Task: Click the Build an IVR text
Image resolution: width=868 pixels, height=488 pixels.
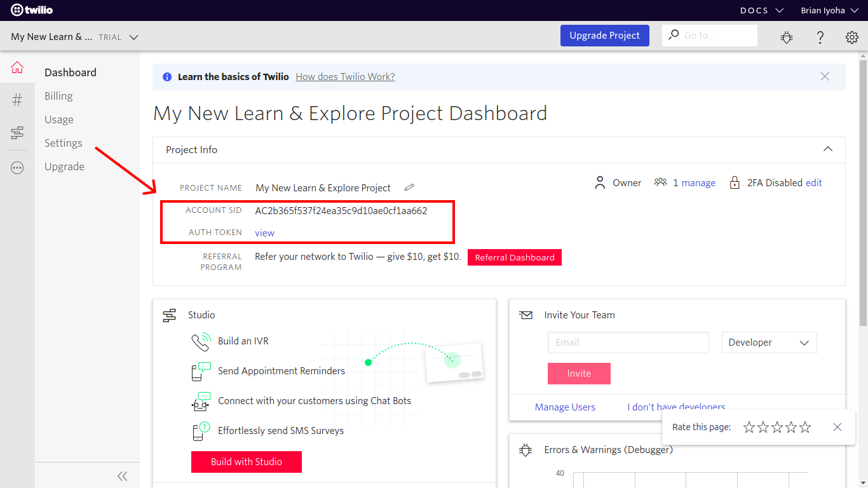Action: click(243, 341)
